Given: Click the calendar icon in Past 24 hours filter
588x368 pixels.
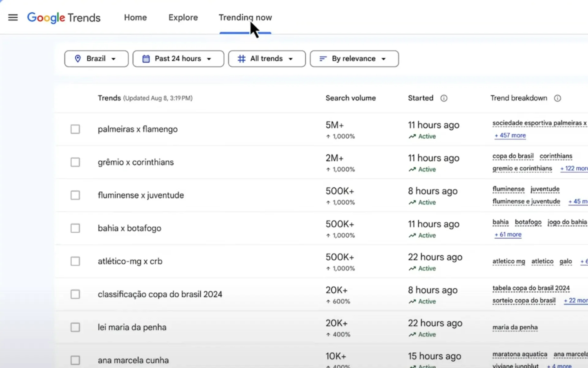Looking at the screenshot, I should 146,59.
